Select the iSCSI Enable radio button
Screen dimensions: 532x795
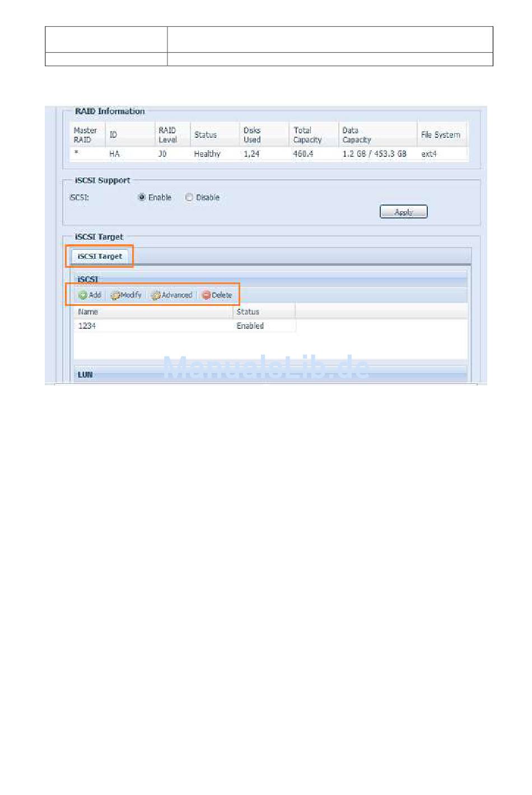pyautogui.click(x=142, y=197)
